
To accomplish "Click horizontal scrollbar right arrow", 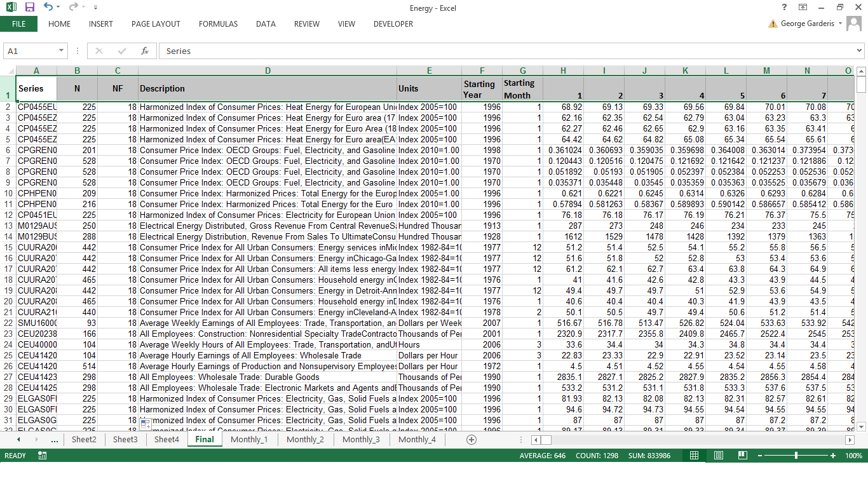I will pyautogui.click(x=850, y=440).
